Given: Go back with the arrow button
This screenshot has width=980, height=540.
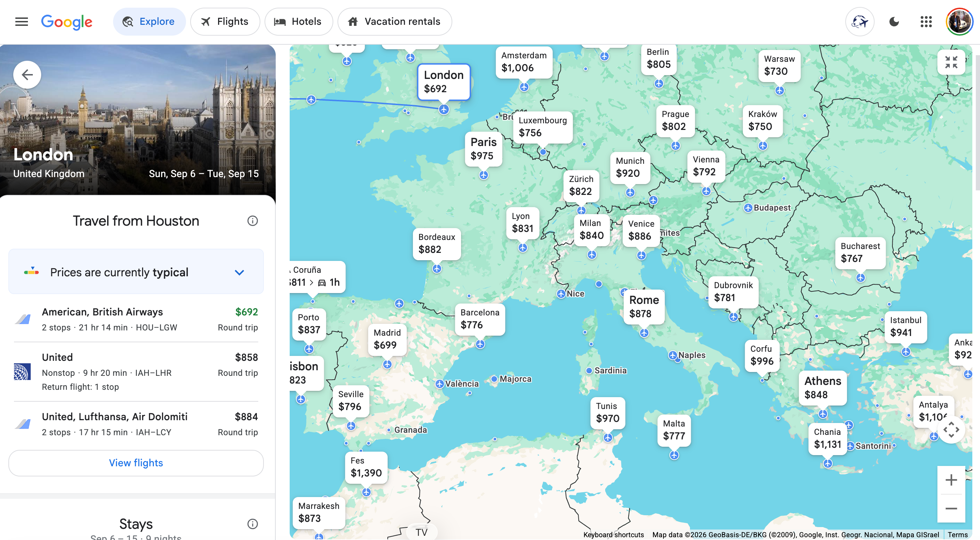Looking at the screenshot, I should tap(27, 75).
